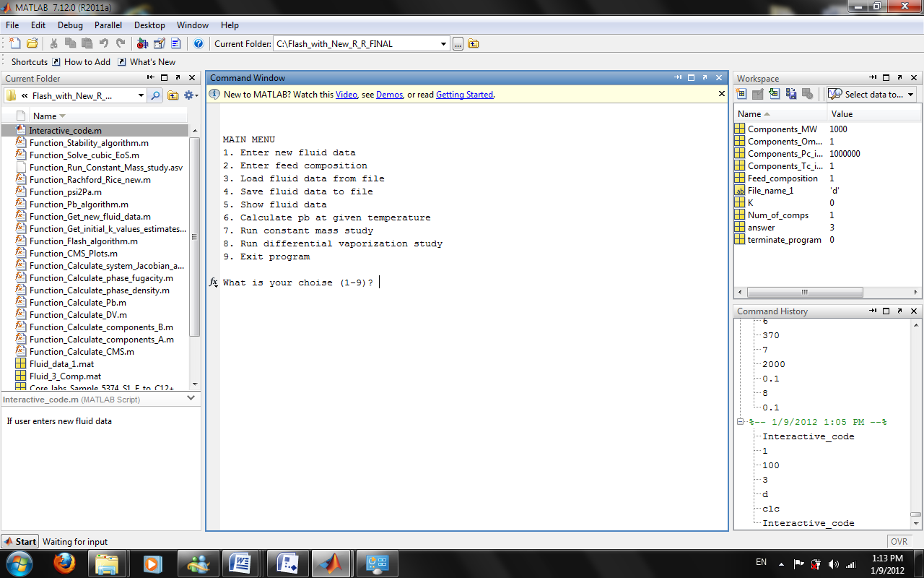This screenshot has width=924, height=578.
Task: Collapse the Interactive_code.m details panel chevron
Action: (191, 398)
